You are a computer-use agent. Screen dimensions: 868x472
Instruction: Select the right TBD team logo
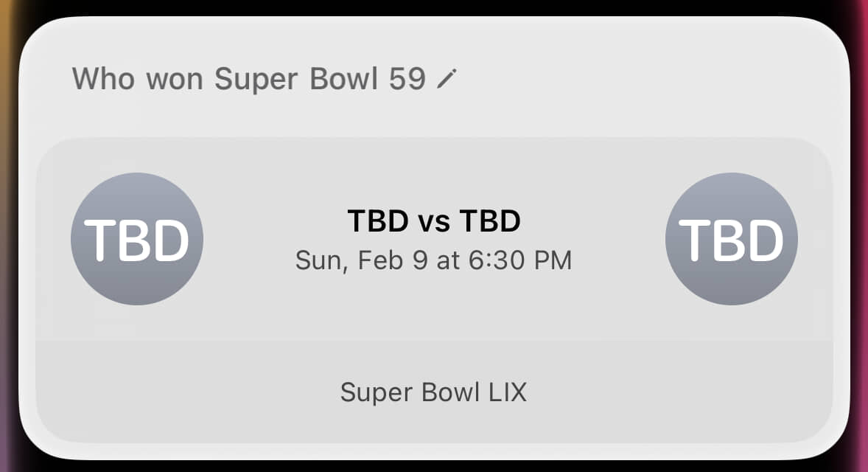731,239
